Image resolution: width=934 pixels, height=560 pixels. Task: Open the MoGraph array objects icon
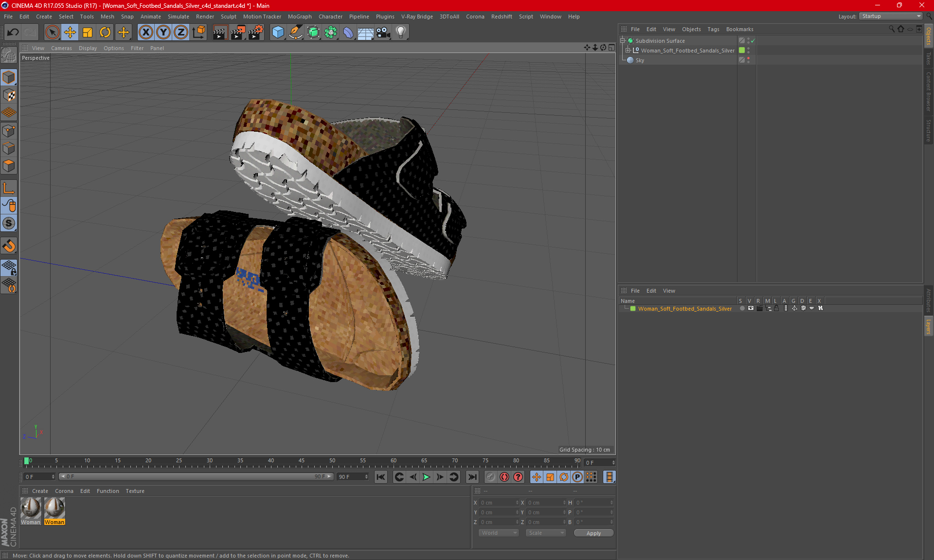[x=331, y=32]
